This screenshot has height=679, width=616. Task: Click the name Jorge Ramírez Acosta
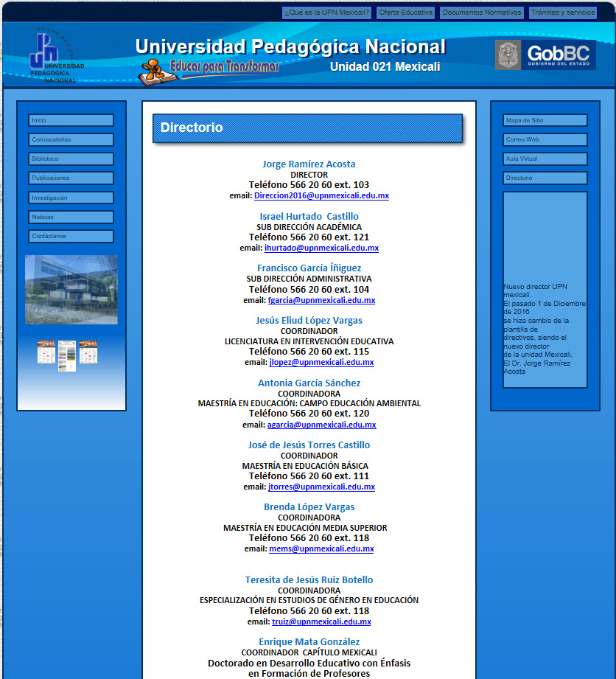click(x=309, y=164)
